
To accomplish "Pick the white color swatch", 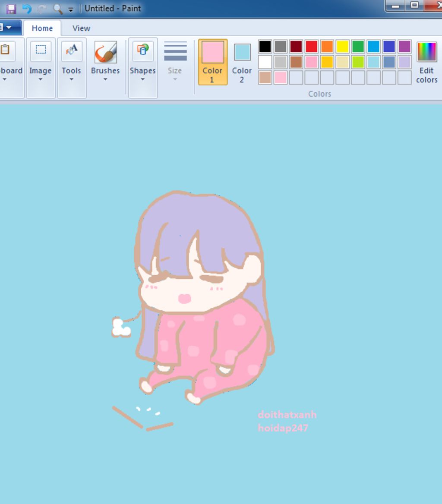I will tap(265, 62).
